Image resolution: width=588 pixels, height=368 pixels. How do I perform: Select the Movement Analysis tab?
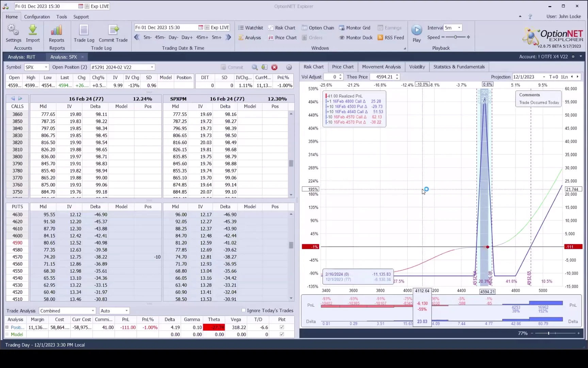pyautogui.click(x=381, y=67)
